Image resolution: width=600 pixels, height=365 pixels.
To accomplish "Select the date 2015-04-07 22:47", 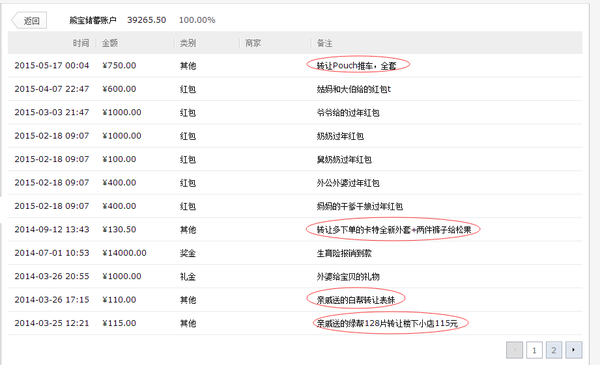I will point(52,89).
